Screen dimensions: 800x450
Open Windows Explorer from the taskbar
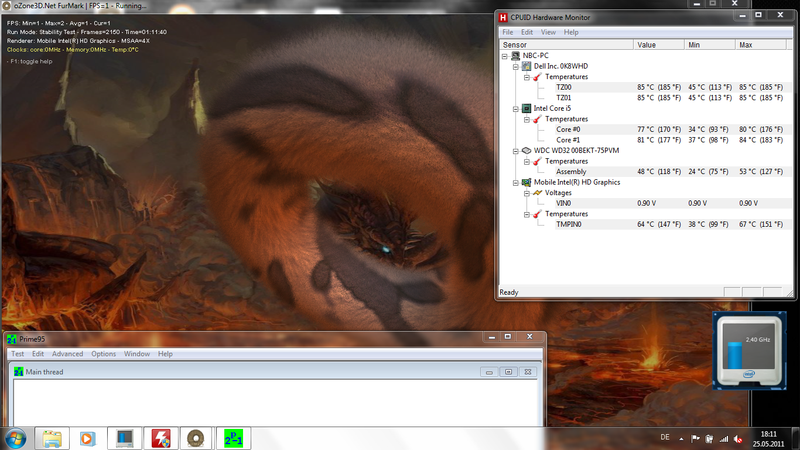click(x=52, y=438)
